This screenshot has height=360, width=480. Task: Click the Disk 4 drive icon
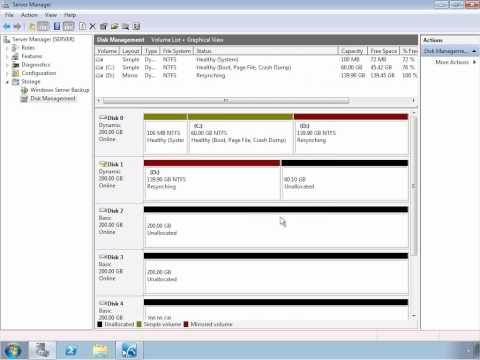tap(103, 303)
